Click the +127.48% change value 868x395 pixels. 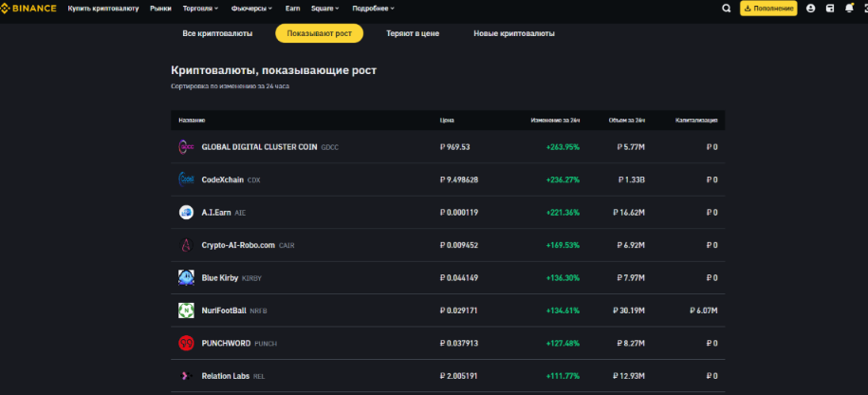tap(563, 344)
